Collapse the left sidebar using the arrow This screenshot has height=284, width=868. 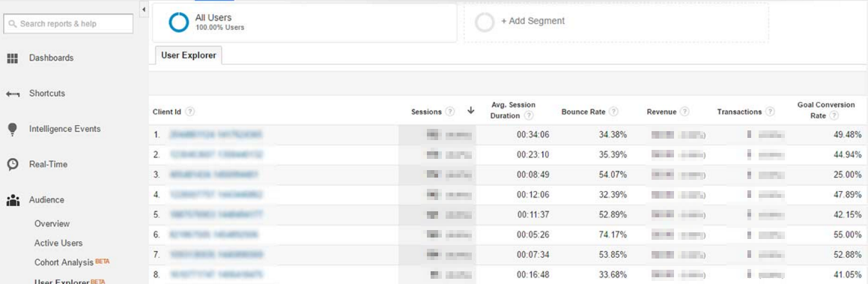(x=143, y=10)
